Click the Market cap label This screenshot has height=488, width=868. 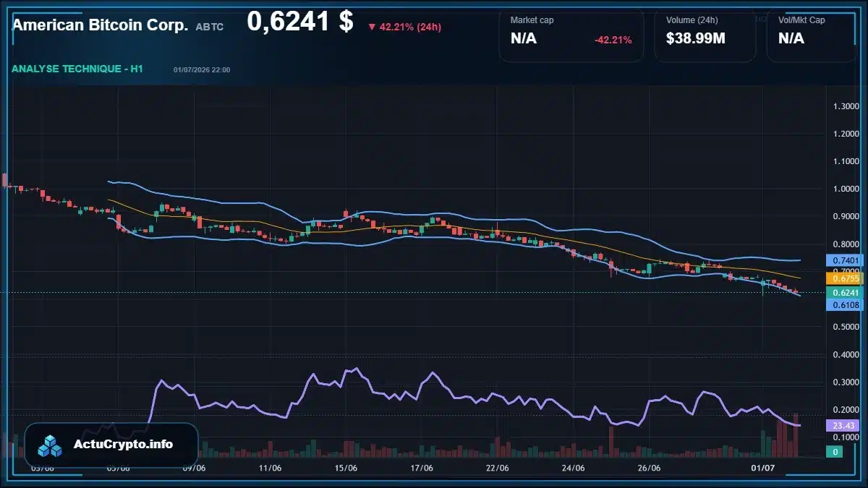(x=534, y=20)
